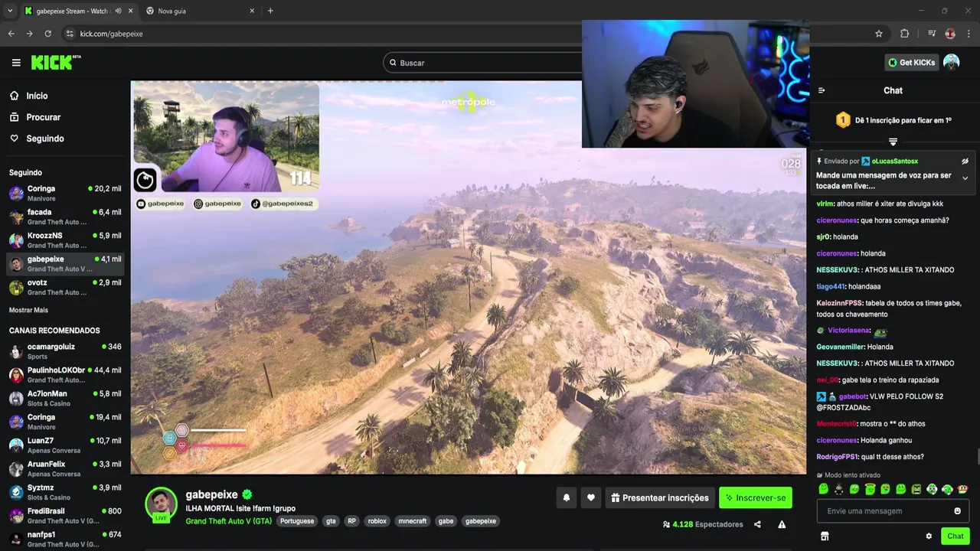
Task: Open chat settings gear
Action: click(x=929, y=536)
